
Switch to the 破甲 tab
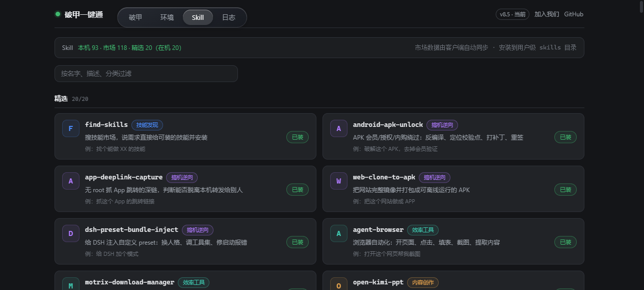[x=136, y=17]
